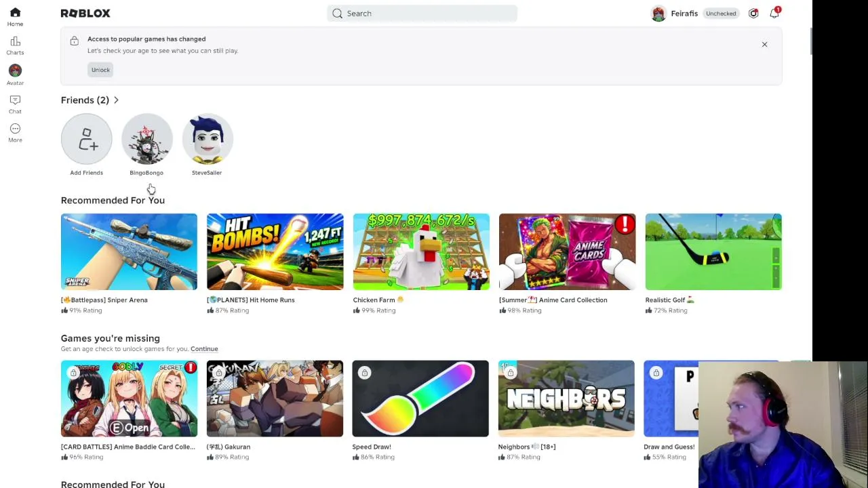The height and width of the screenshot is (488, 868).
Task: Open the Friends (2) heading
Action: pos(85,100)
